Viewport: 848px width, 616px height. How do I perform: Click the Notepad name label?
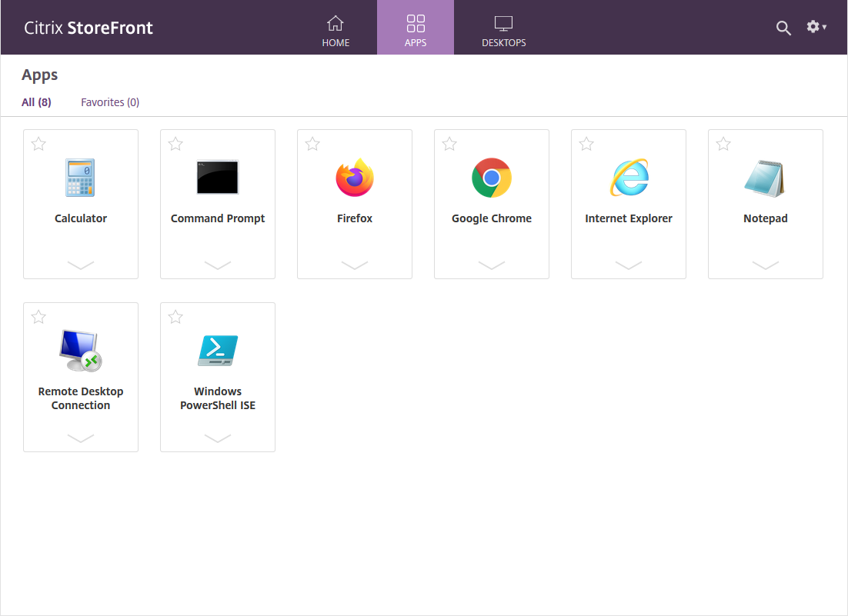[765, 218]
